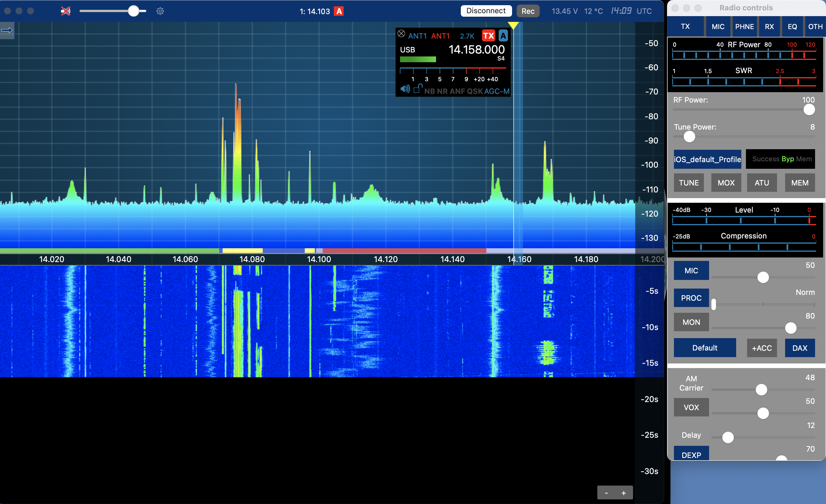The width and height of the screenshot is (826, 504).
Task: Toggle NB noise blanker
Action: point(429,91)
